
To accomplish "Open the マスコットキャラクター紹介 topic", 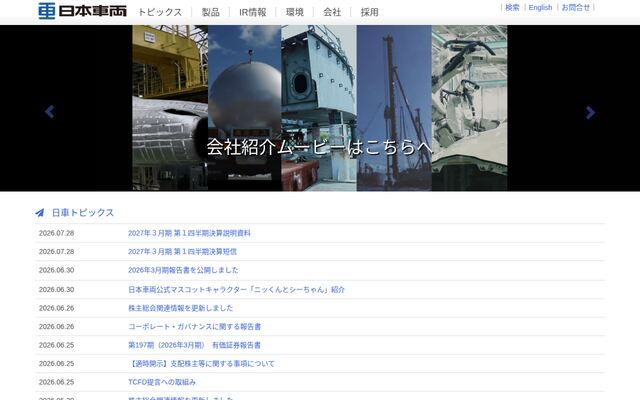I will click(x=236, y=289).
